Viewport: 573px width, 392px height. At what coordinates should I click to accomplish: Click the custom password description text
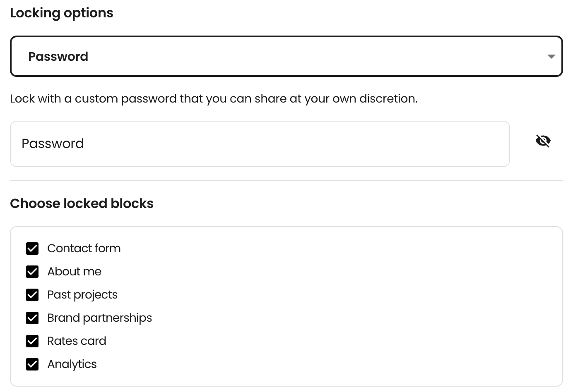point(214,99)
